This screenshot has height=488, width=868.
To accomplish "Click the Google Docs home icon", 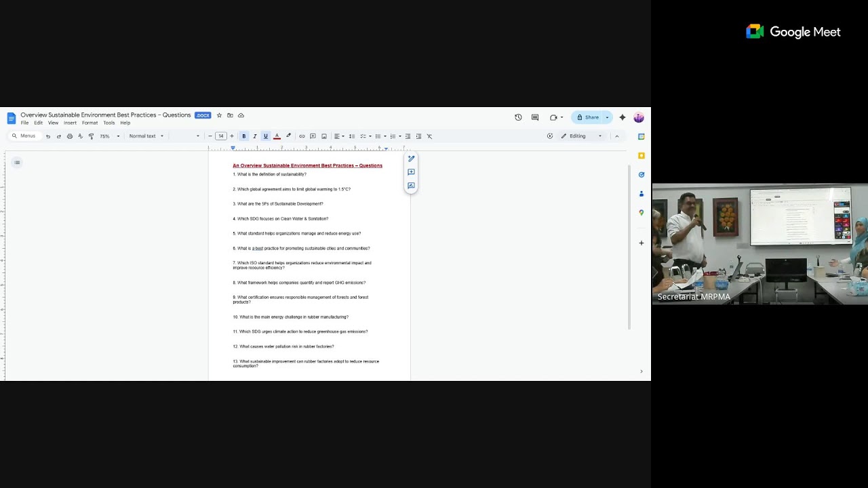I will coord(11,119).
